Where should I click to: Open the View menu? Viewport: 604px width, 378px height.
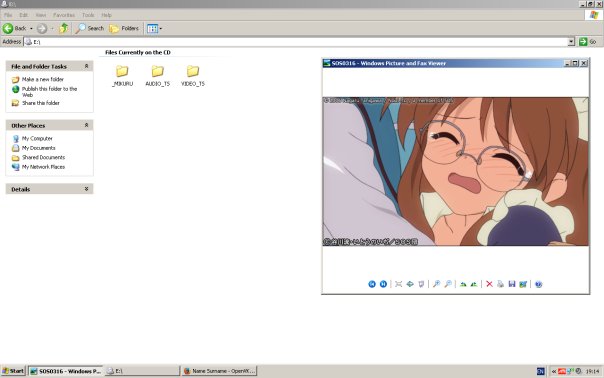coord(40,15)
